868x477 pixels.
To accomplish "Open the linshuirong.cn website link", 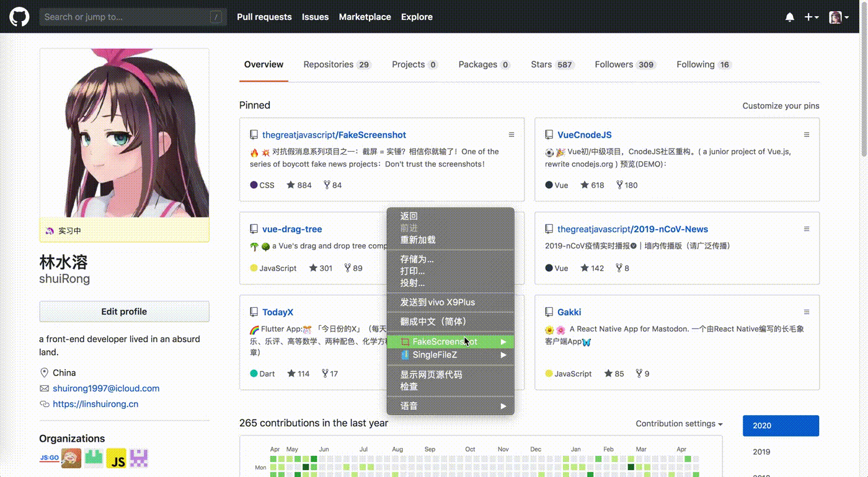I will coord(95,404).
